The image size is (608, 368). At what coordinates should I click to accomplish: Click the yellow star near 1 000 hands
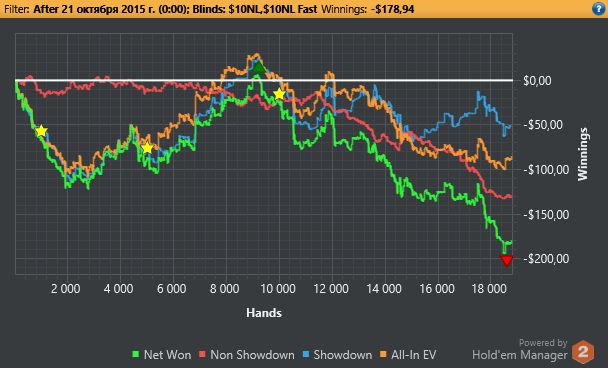tap(41, 131)
